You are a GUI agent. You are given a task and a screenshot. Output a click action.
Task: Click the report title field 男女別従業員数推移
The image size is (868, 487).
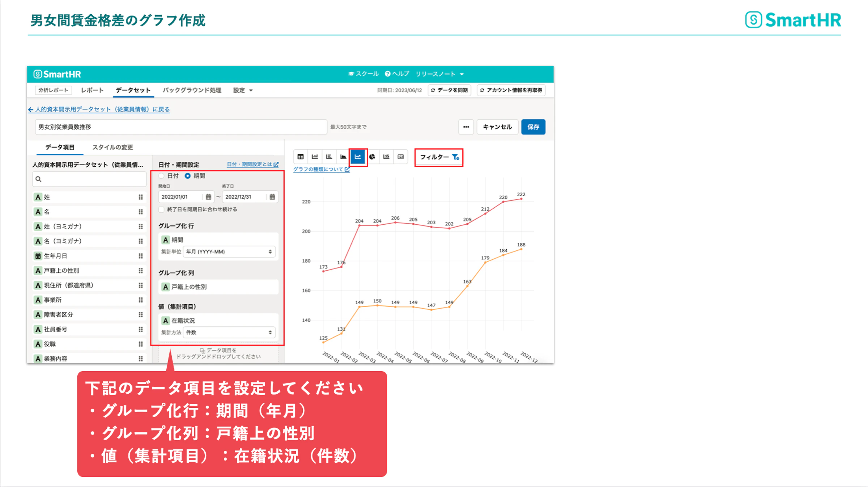point(181,127)
